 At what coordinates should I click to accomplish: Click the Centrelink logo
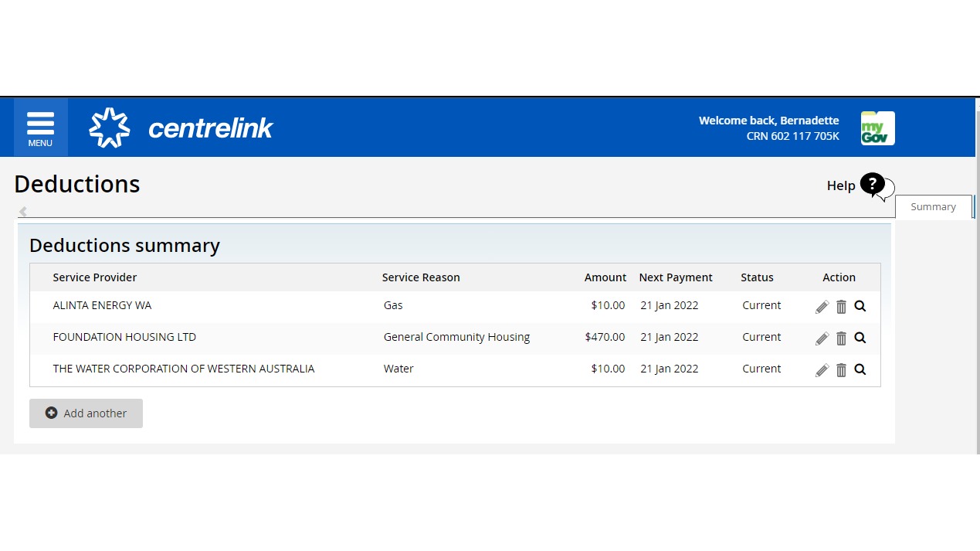[x=181, y=128]
